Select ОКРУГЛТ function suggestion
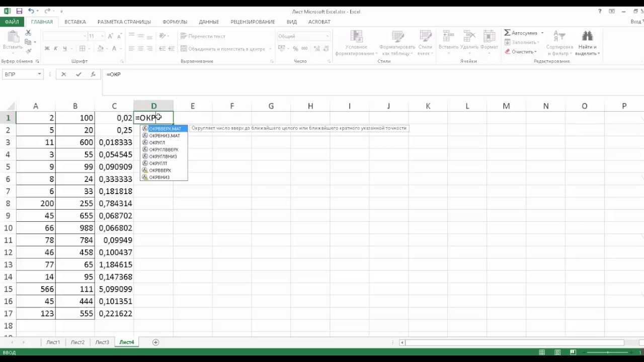The width and height of the screenshot is (644, 362). click(164, 163)
